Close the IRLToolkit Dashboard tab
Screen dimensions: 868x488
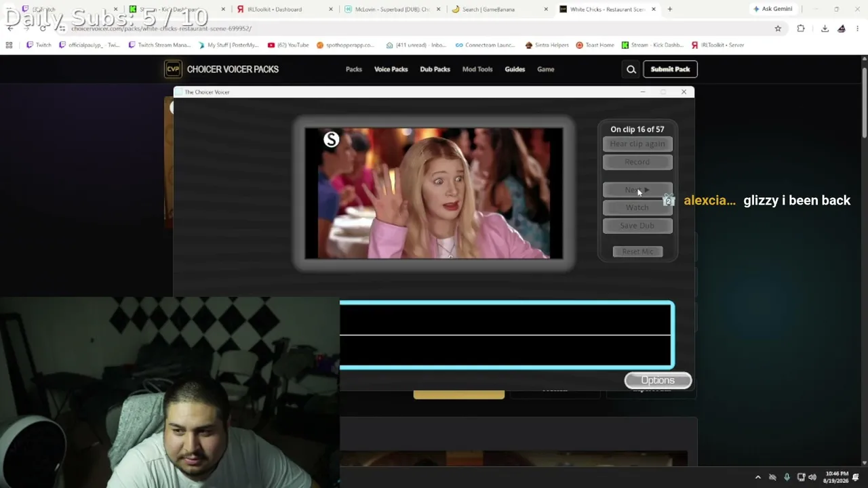click(x=331, y=9)
